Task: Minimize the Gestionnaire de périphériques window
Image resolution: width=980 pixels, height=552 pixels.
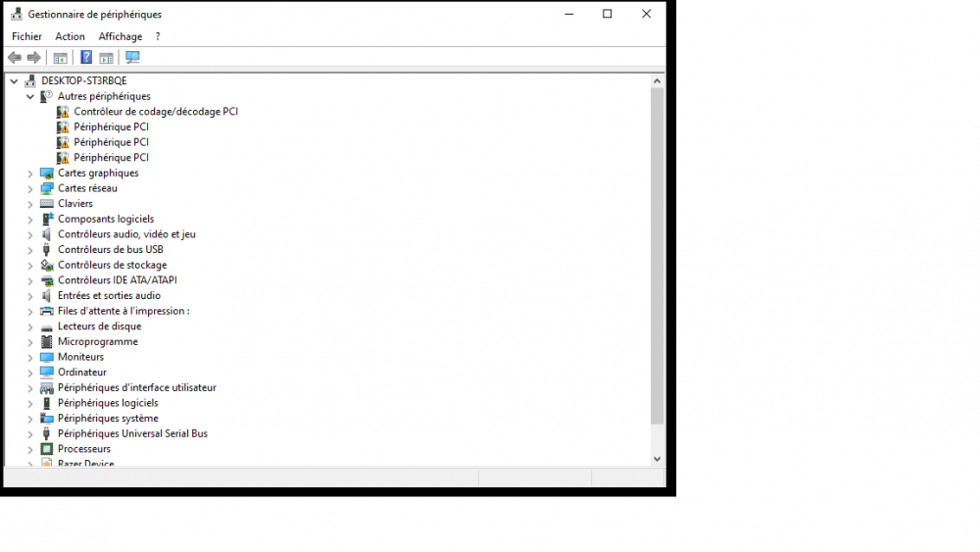Action: 568,14
